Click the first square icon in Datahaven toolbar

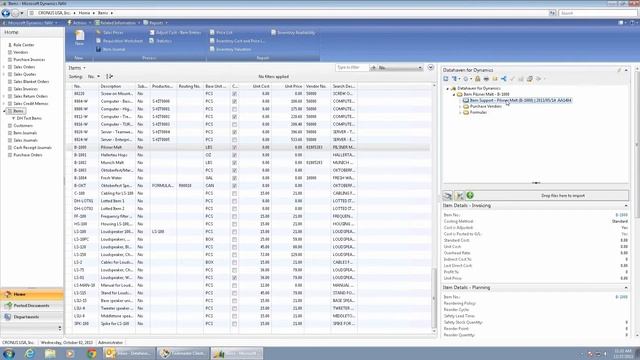446,79
